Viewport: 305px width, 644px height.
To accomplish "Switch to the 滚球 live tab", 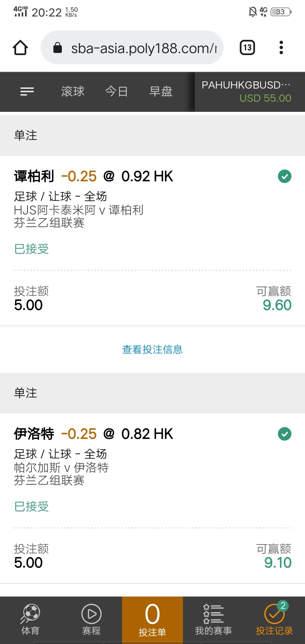I will [x=73, y=92].
